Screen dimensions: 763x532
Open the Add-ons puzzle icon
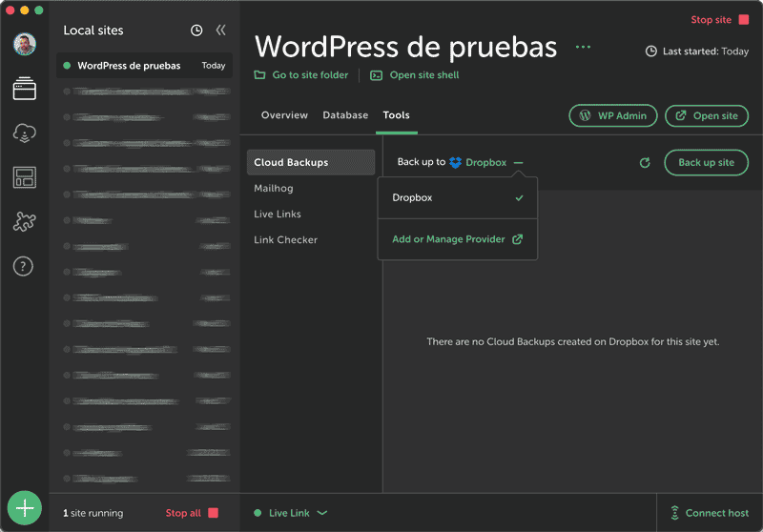pyautogui.click(x=25, y=222)
